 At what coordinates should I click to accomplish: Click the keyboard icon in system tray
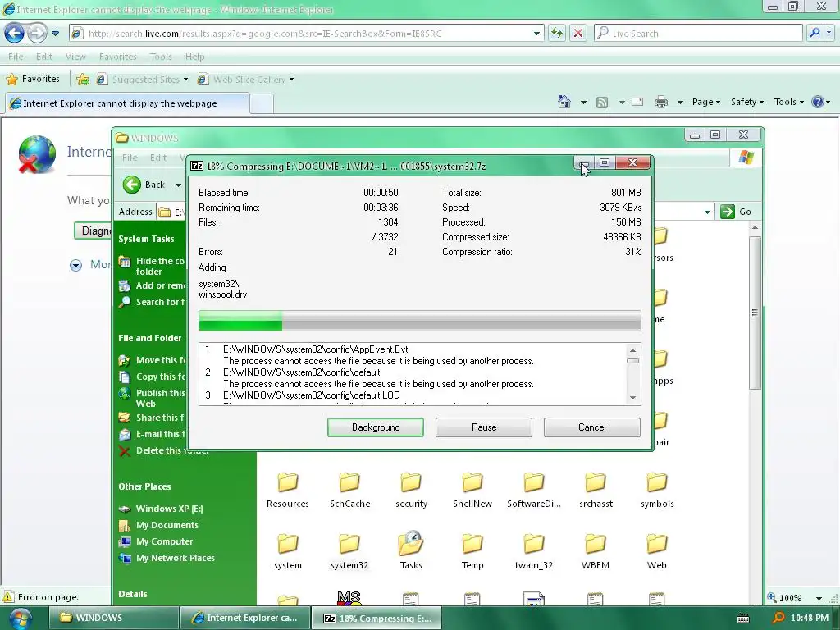743,619
